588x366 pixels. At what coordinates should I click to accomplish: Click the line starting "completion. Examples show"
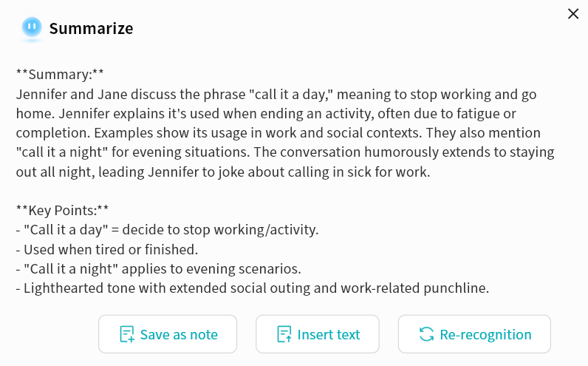pos(278,133)
